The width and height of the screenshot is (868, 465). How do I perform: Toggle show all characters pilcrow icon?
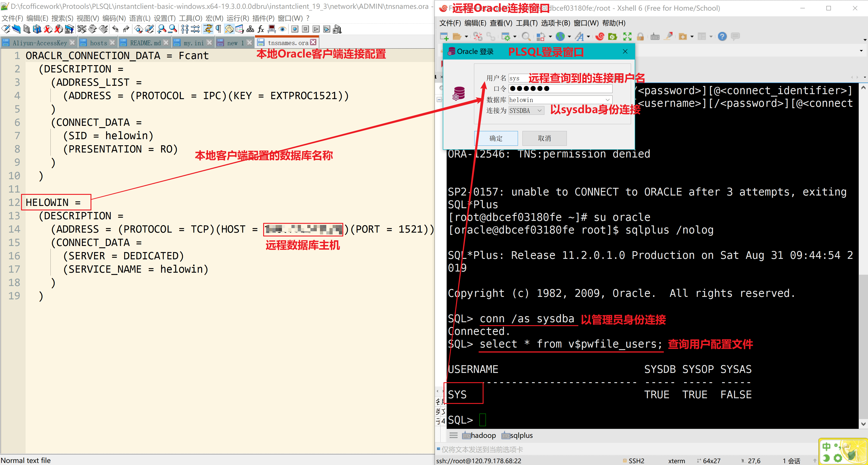coord(218,29)
